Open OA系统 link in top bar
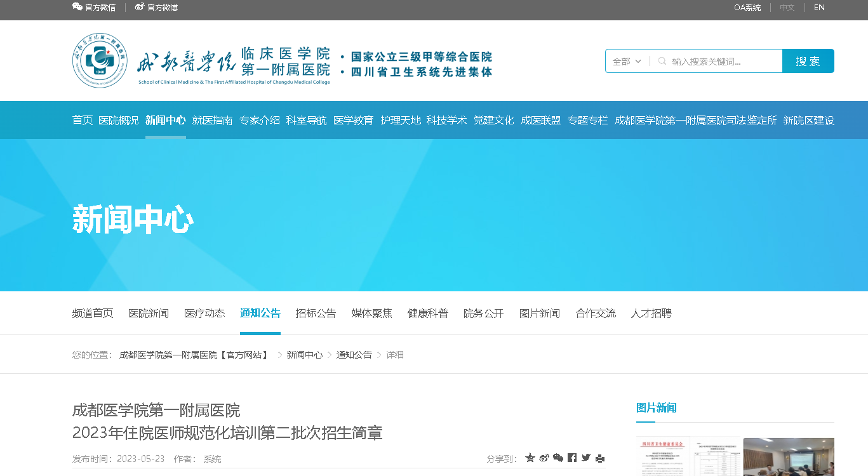The width and height of the screenshot is (868, 476). click(747, 8)
